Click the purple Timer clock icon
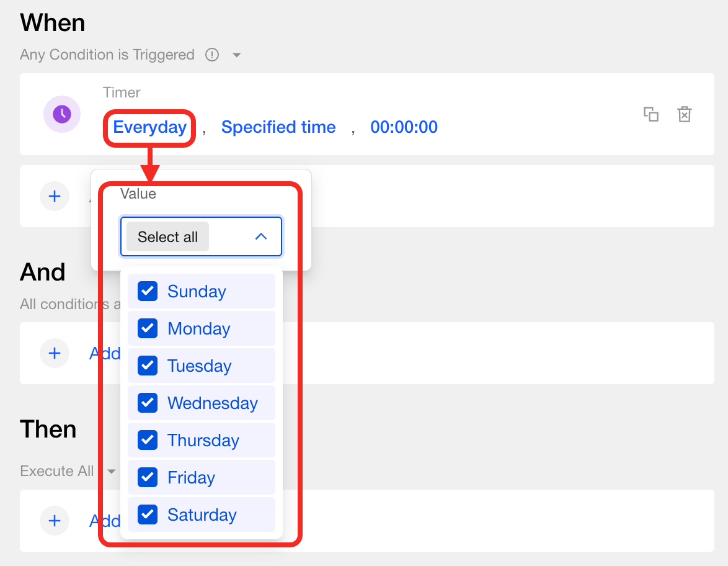Image resolution: width=728 pixels, height=566 pixels. (61, 114)
